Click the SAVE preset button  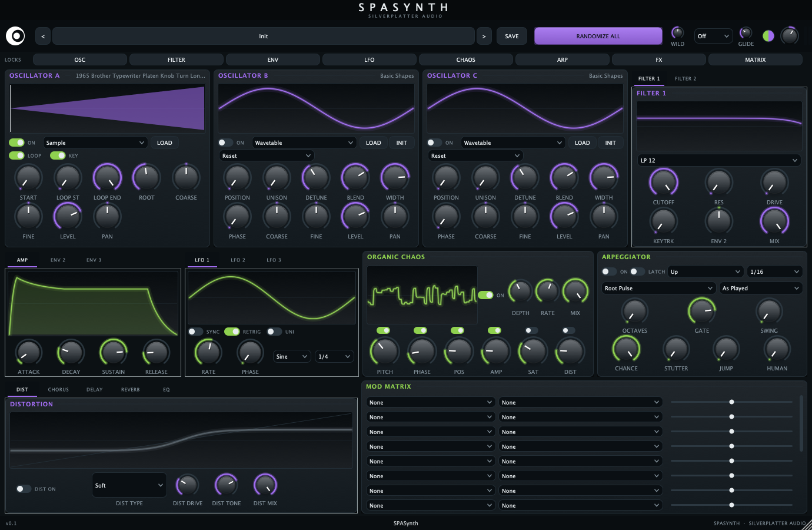click(x=512, y=36)
